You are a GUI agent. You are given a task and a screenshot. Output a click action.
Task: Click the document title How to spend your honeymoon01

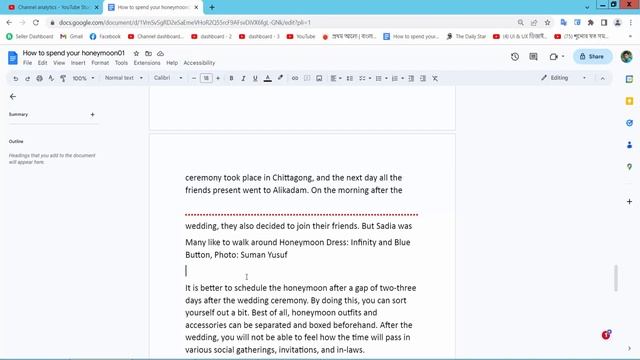[x=73, y=53]
